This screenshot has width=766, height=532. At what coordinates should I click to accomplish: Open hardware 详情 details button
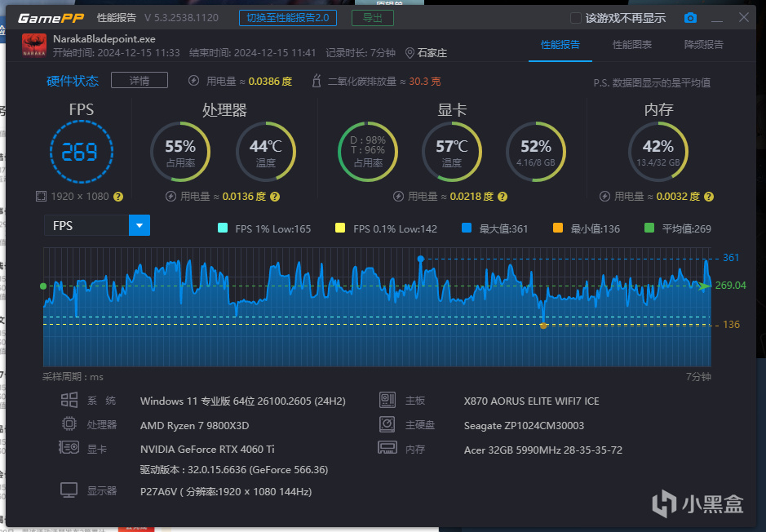pyautogui.click(x=139, y=80)
